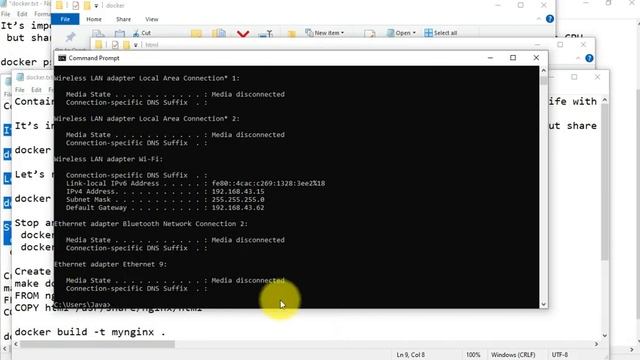This screenshot has height=360, width=640.
Task: Click the 100% zoom status bar entry
Action: [473, 355]
